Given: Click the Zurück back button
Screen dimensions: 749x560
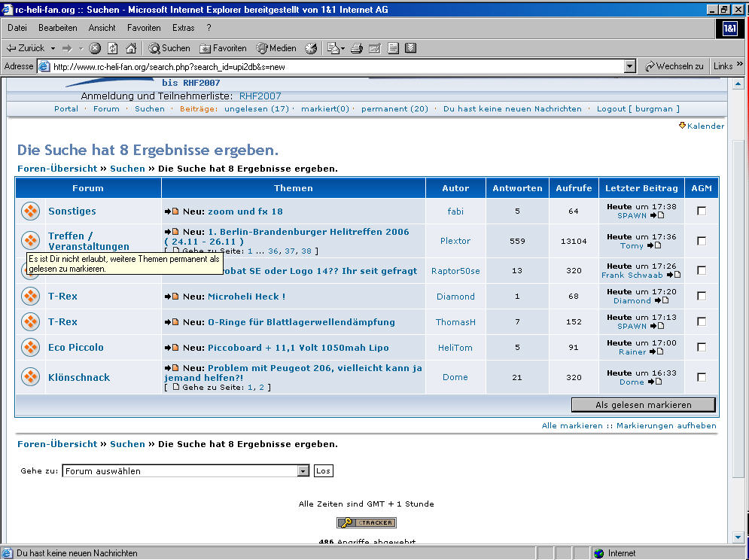Looking at the screenshot, I should pos(26,47).
